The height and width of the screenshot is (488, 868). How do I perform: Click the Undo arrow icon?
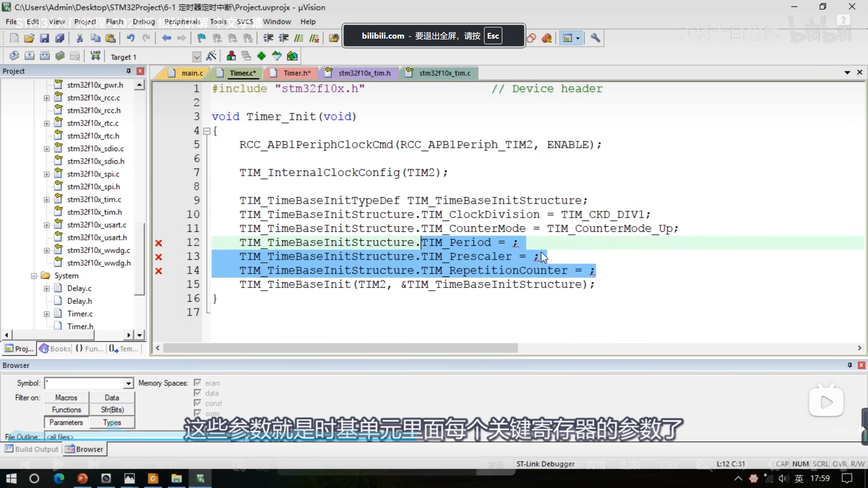pos(131,38)
